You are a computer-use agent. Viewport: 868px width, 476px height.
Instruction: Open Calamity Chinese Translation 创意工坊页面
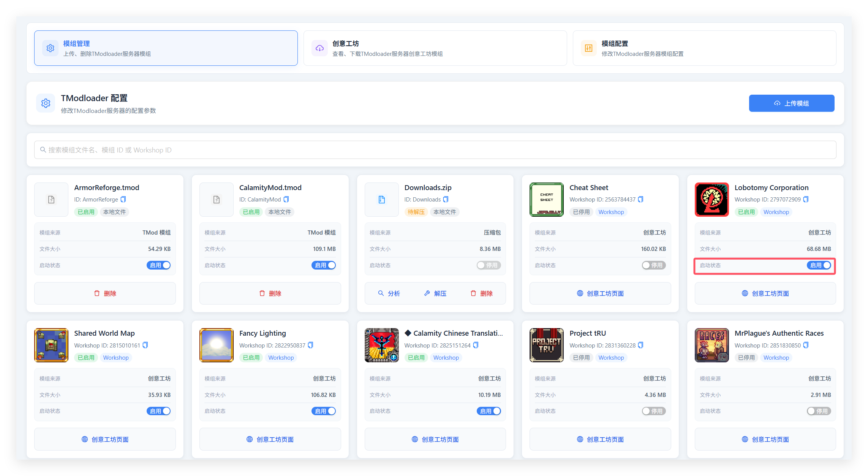[435, 439]
